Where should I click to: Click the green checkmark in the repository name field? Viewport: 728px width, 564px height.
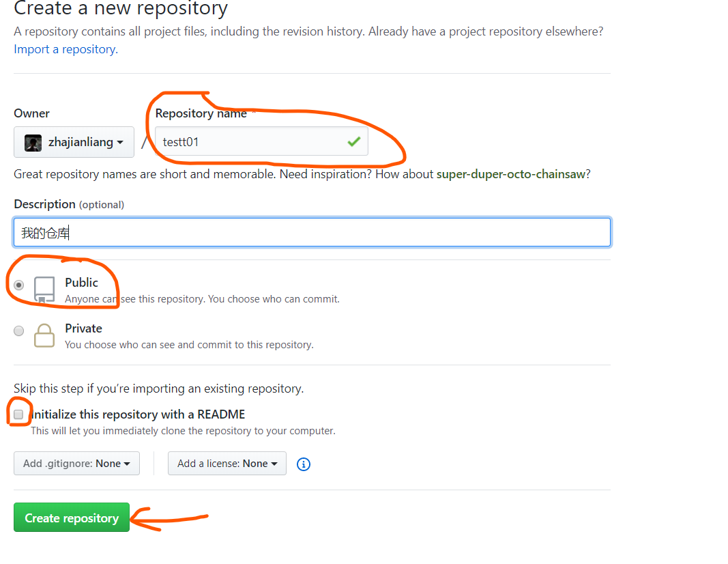point(354,141)
